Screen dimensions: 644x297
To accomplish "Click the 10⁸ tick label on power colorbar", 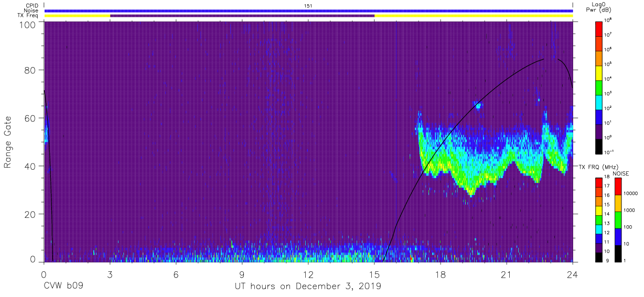I will [608, 20].
